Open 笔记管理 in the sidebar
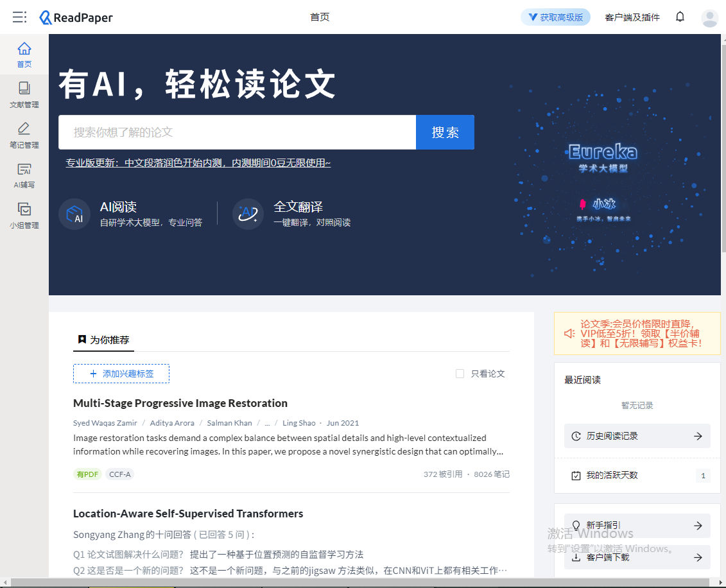This screenshot has width=726, height=588. coord(24,135)
